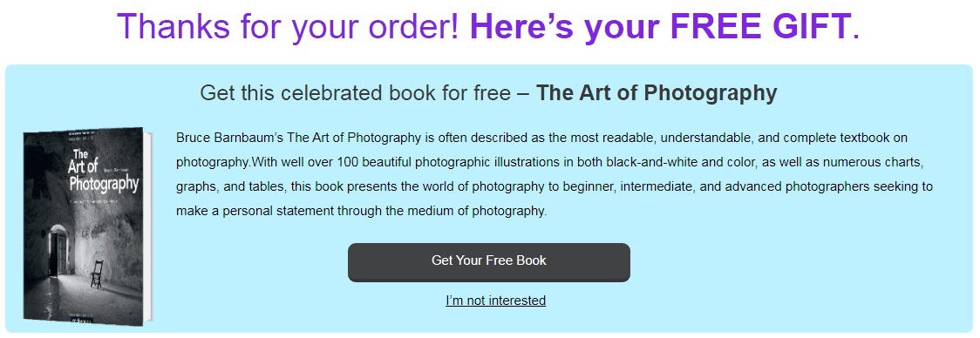Click the description line mentioning "100 beautiful photographic illustrations"
The image size is (980, 338).
pyautogui.click(x=548, y=162)
